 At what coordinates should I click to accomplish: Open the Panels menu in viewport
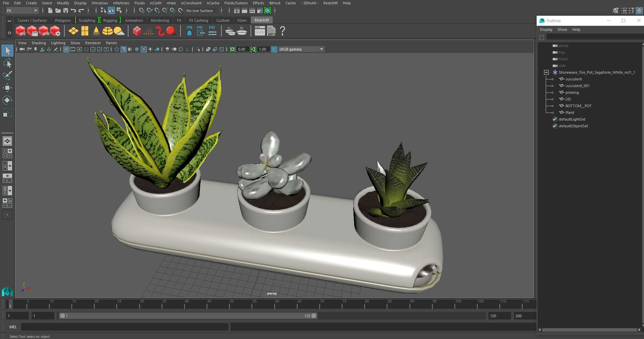click(x=111, y=43)
